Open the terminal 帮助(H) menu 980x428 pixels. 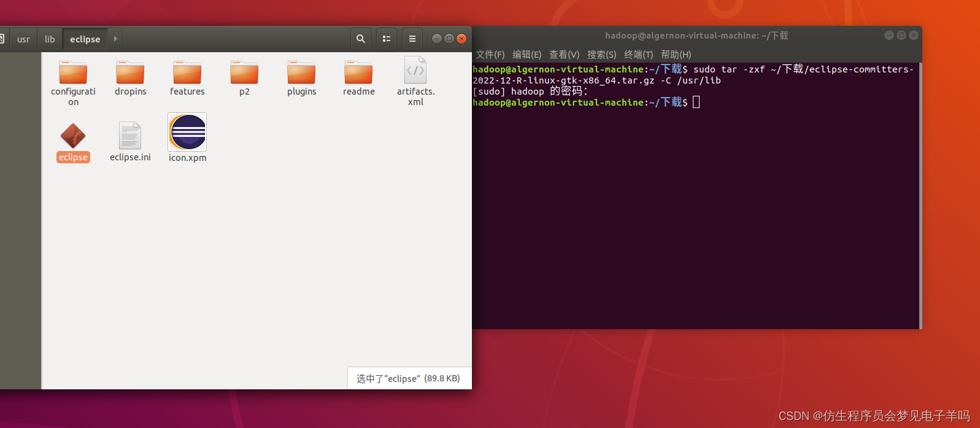676,55
